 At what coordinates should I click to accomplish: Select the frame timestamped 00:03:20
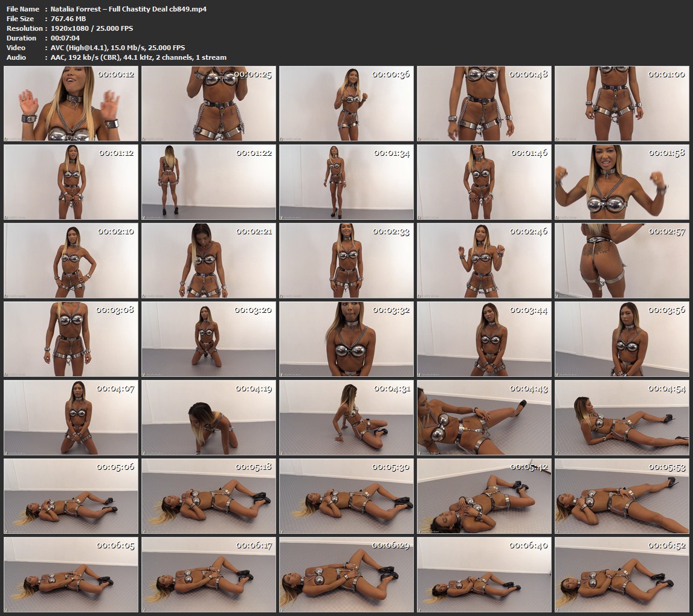pos(208,339)
